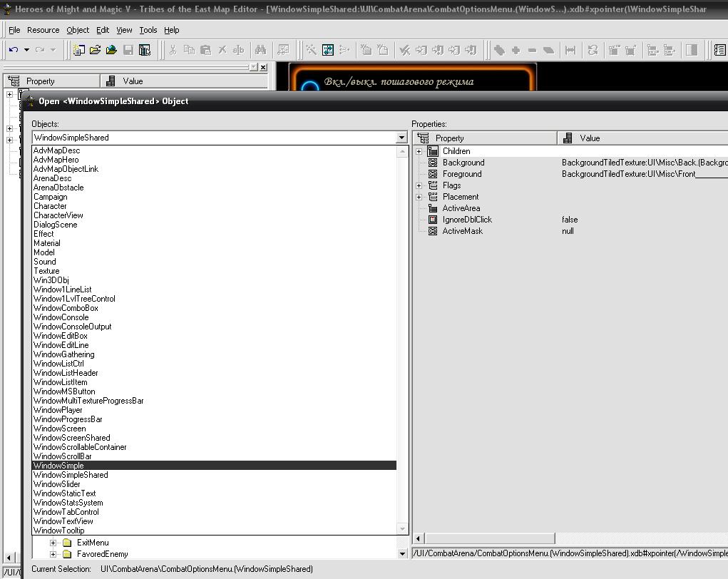
Task: Click the dropdown list scrollbar down arrow
Action: [403, 529]
